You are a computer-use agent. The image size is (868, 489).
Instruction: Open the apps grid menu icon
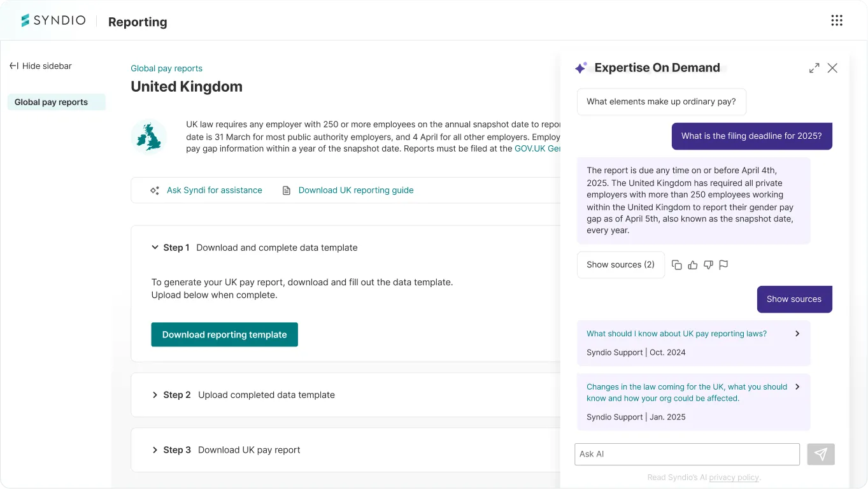(x=837, y=21)
